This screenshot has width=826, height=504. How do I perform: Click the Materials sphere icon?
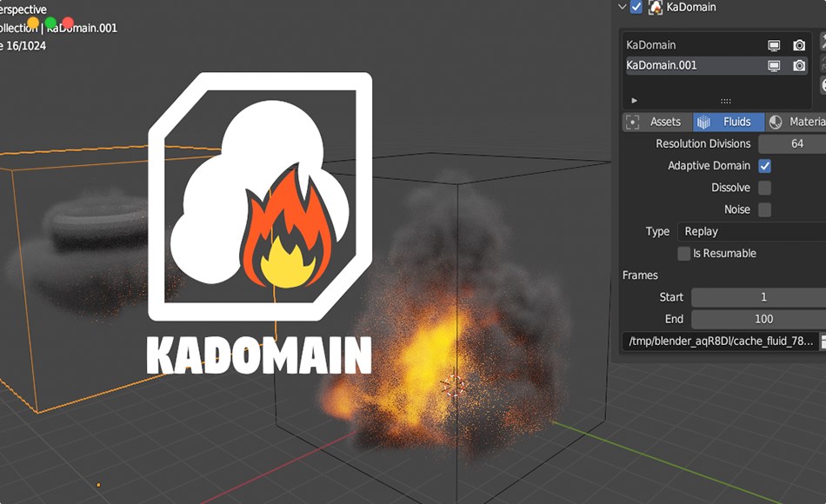[775, 122]
